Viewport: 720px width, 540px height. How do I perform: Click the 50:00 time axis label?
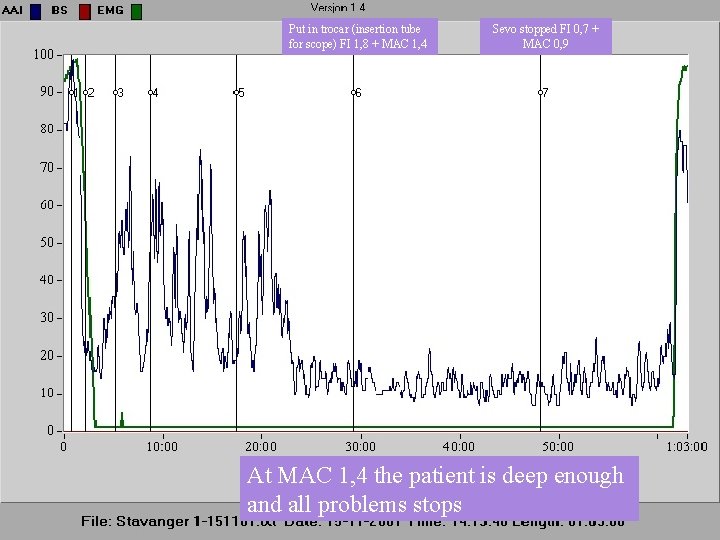point(558,447)
